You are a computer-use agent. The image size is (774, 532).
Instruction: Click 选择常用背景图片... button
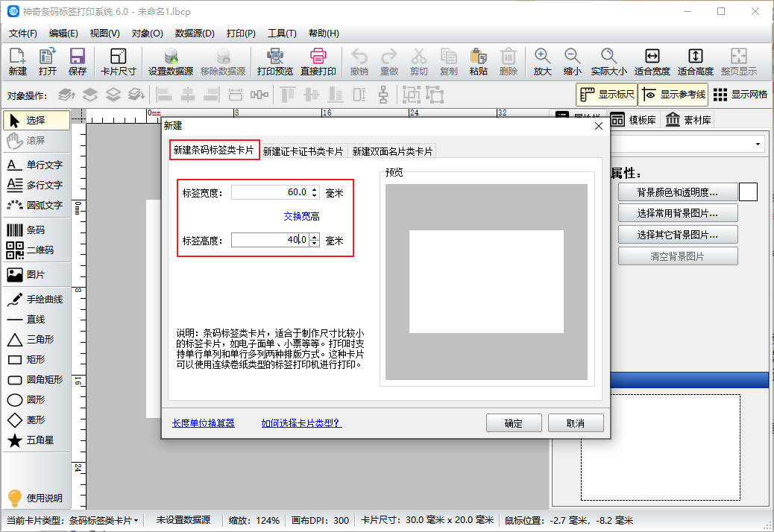(x=678, y=214)
